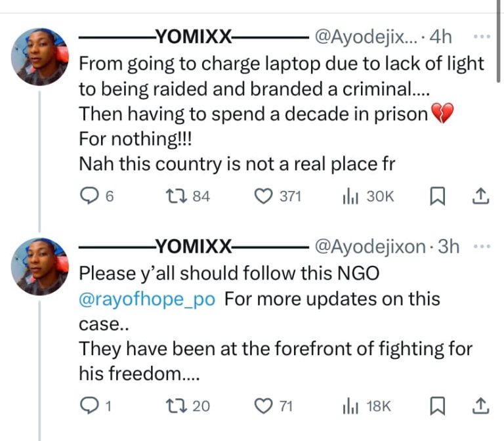Open more options for the 4h tweet
This screenshot has width=504, height=441.
[481, 37]
